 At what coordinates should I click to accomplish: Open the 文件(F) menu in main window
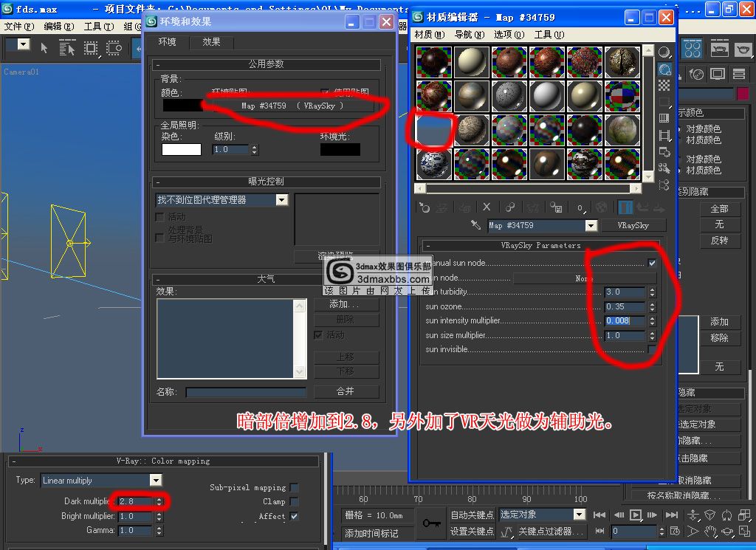coord(19,26)
